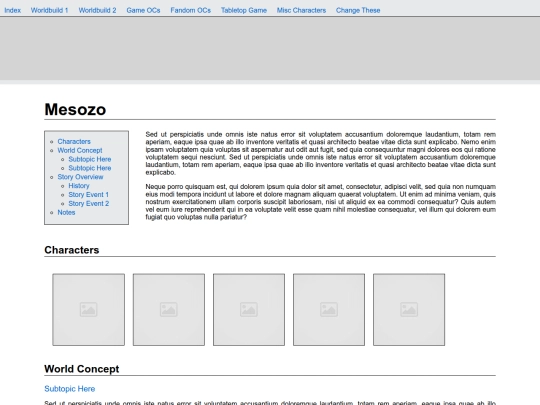Open the Index nav link

12,10
